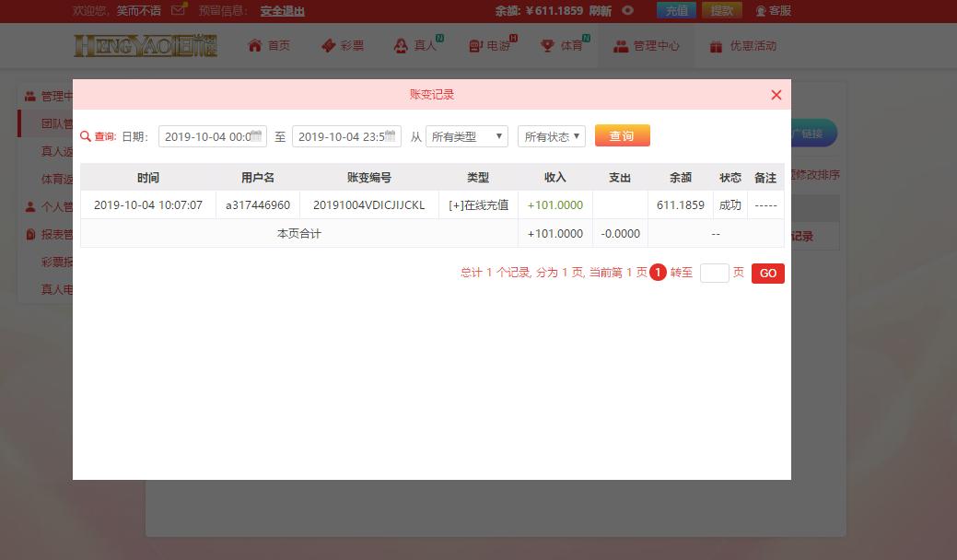The height and width of the screenshot is (560, 957).
Task: Click the [+]在线充值 type cell
Action: coord(479,205)
